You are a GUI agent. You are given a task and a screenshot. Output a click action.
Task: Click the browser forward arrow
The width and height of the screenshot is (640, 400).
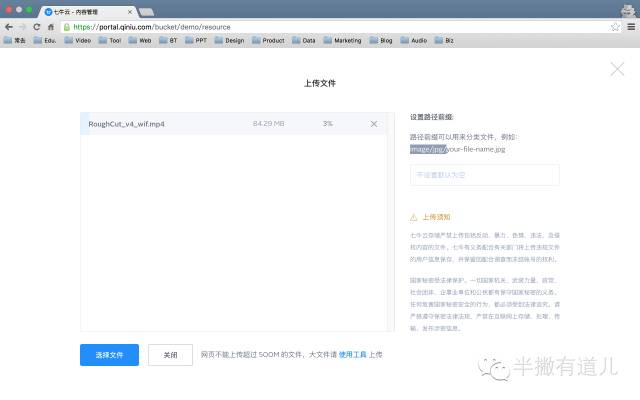click(x=23, y=26)
